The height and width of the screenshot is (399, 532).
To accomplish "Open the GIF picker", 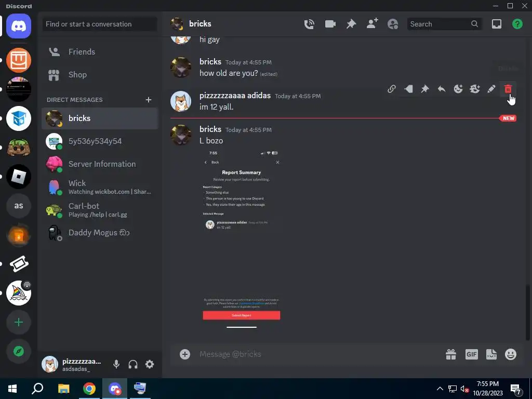I will (x=471, y=354).
